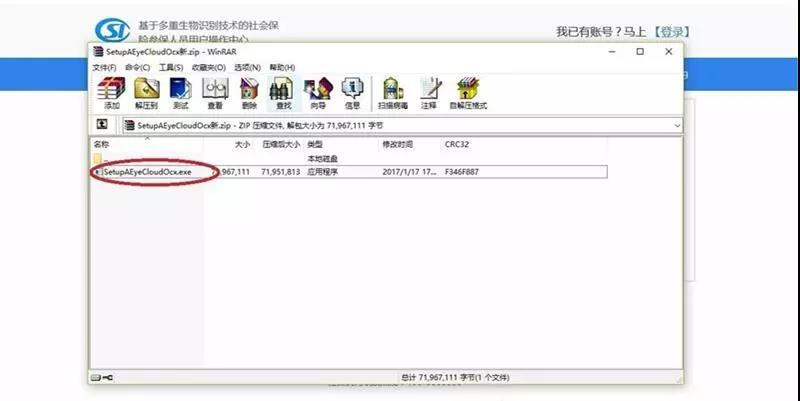
Task: Run the Test (测试) archive tool
Action: click(181, 93)
